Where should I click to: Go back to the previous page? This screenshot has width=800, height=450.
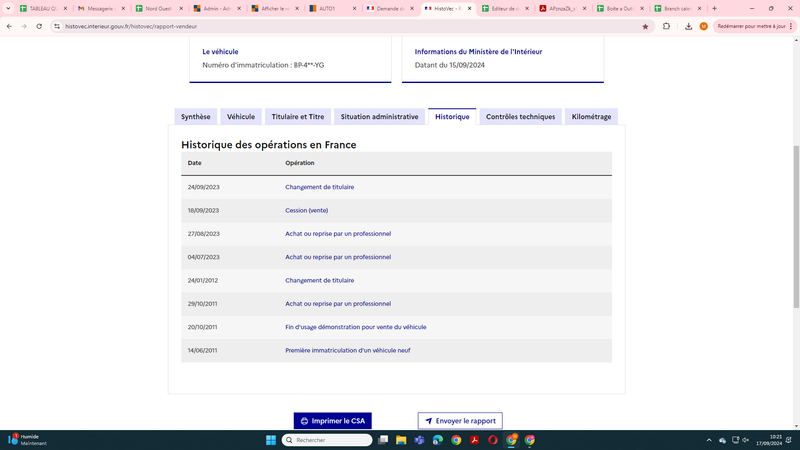9,27
